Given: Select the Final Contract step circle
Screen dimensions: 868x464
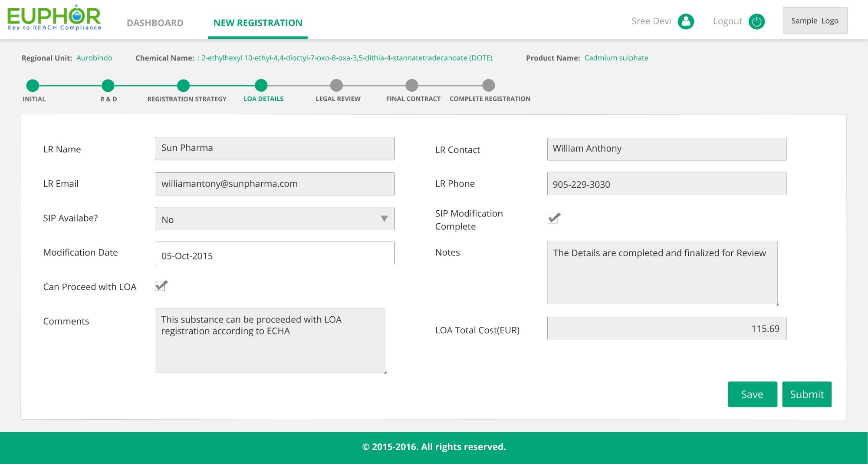Looking at the screenshot, I should pos(412,86).
